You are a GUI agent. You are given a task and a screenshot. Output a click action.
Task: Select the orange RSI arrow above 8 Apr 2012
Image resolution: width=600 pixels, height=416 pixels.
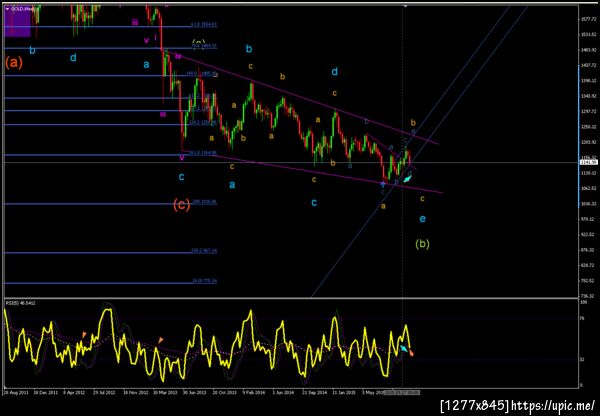click(84, 335)
